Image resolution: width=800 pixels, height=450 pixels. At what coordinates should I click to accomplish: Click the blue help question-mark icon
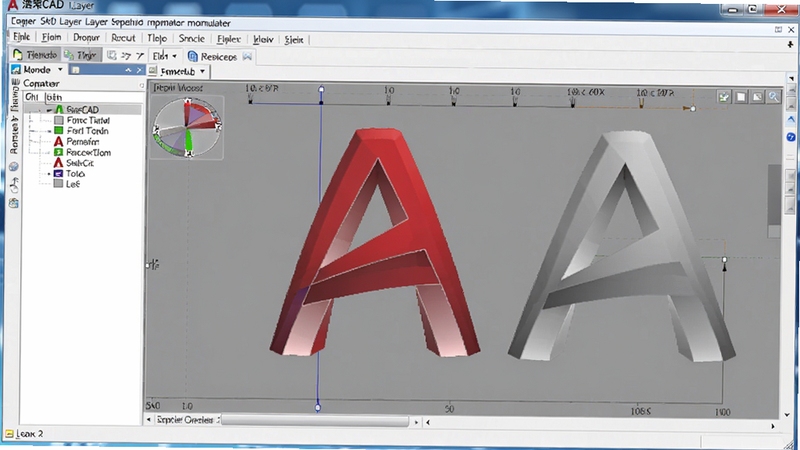[x=791, y=137]
